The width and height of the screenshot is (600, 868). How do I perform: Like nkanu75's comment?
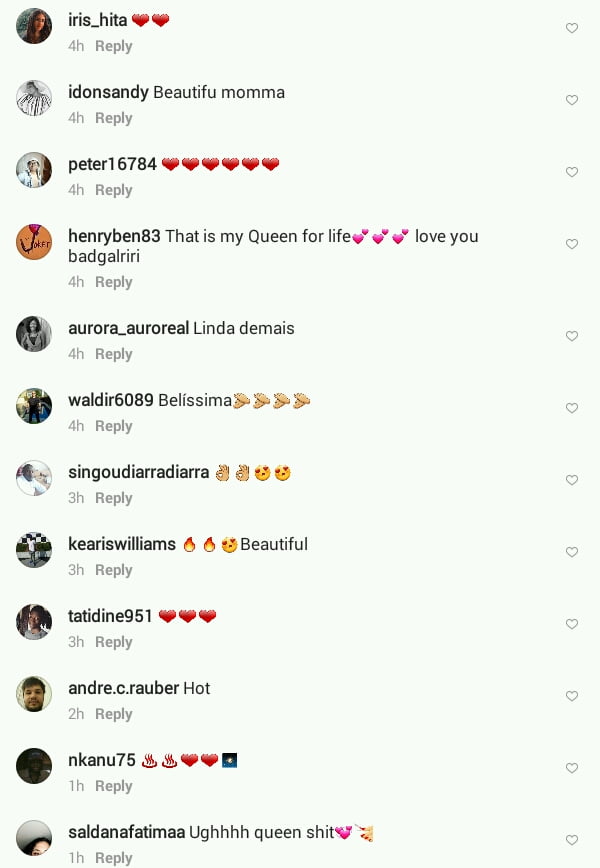(572, 767)
